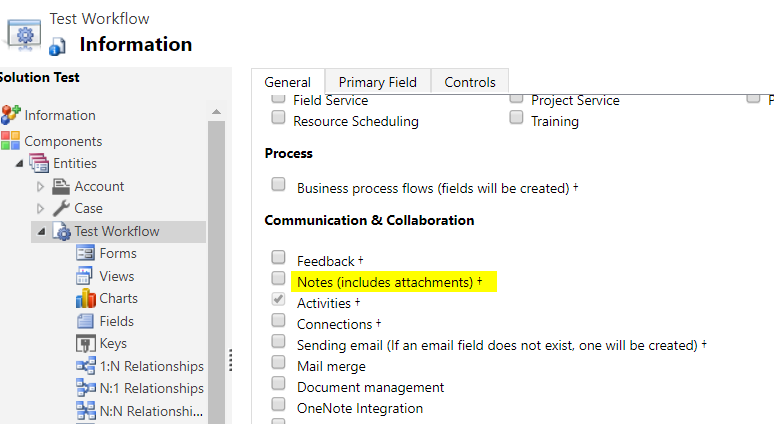The height and width of the screenshot is (424, 774).
Task: Expand the Case entity node
Action: 40,209
